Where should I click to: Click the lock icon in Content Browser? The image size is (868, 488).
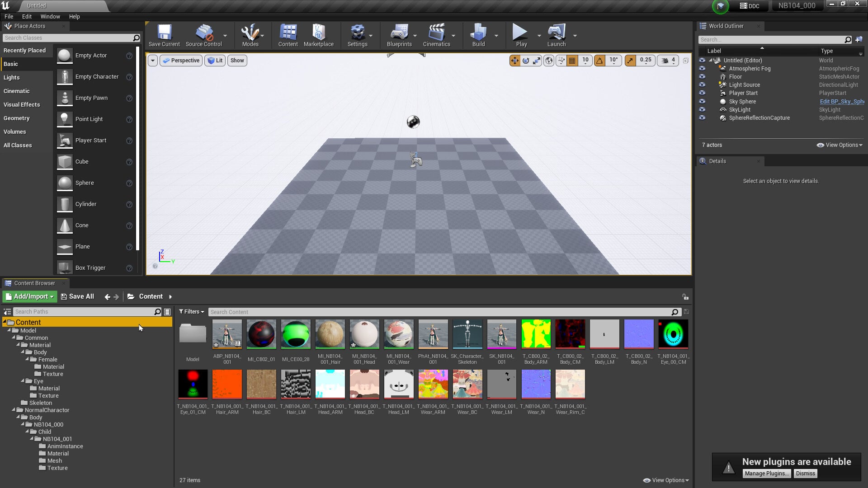click(x=685, y=297)
